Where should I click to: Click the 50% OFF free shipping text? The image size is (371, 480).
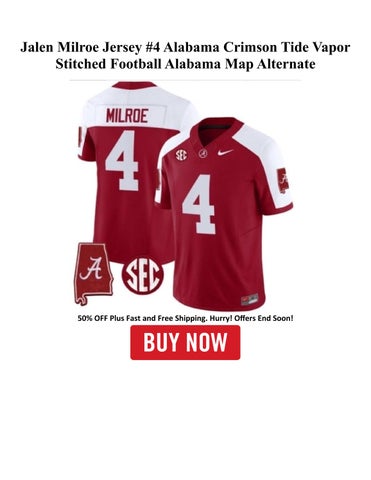coord(185,318)
